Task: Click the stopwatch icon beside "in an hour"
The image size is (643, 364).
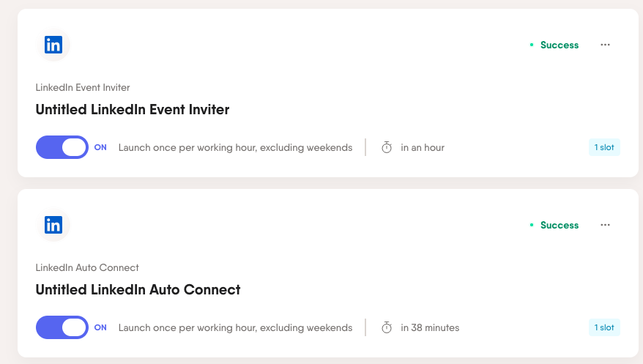Action: click(x=387, y=148)
